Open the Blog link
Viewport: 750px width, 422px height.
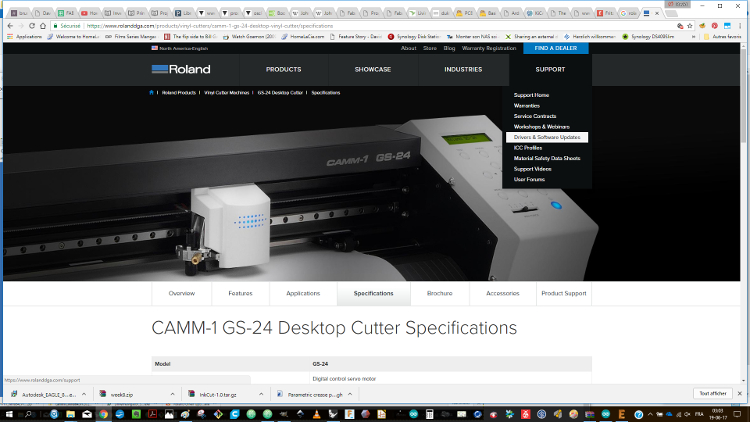449,48
